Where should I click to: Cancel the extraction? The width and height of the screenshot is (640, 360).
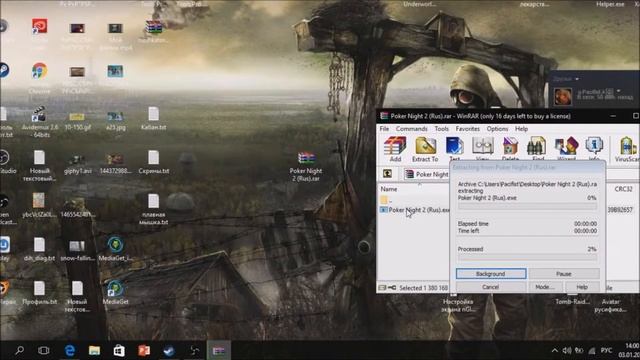(491, 287)
